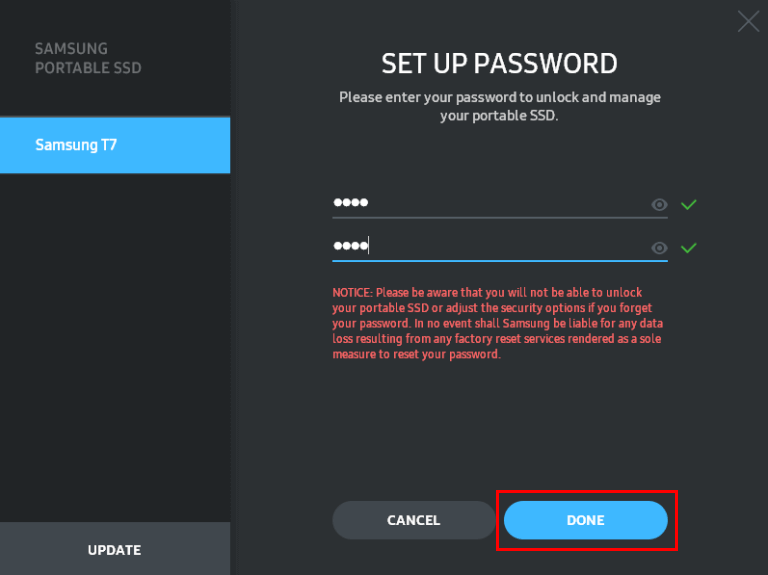The image size is (768, 575).
Task: Cancel the password setup
Action: pos(413,520)
